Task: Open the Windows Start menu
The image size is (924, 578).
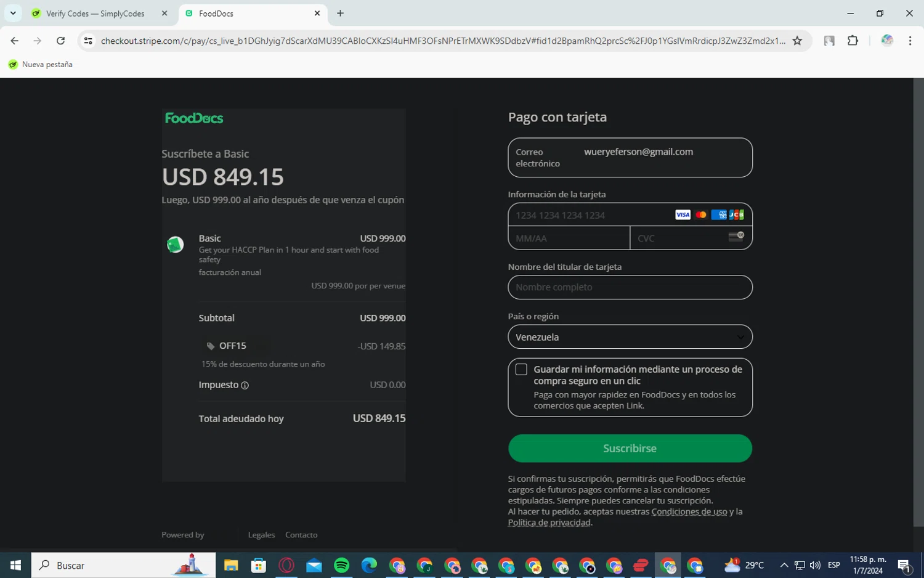Action: [x=15, y=565]
